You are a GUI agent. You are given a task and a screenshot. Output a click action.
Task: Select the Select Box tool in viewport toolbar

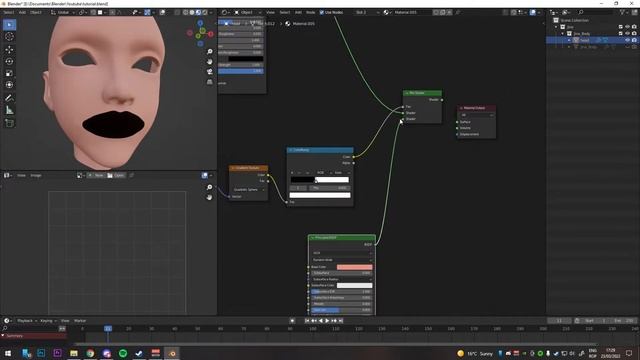[x=9, y=25]
